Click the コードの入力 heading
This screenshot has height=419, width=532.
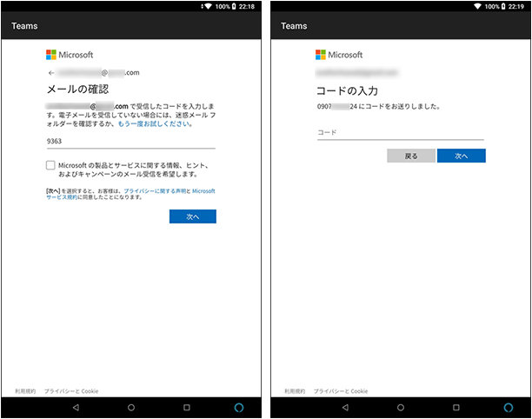[347, 91]
